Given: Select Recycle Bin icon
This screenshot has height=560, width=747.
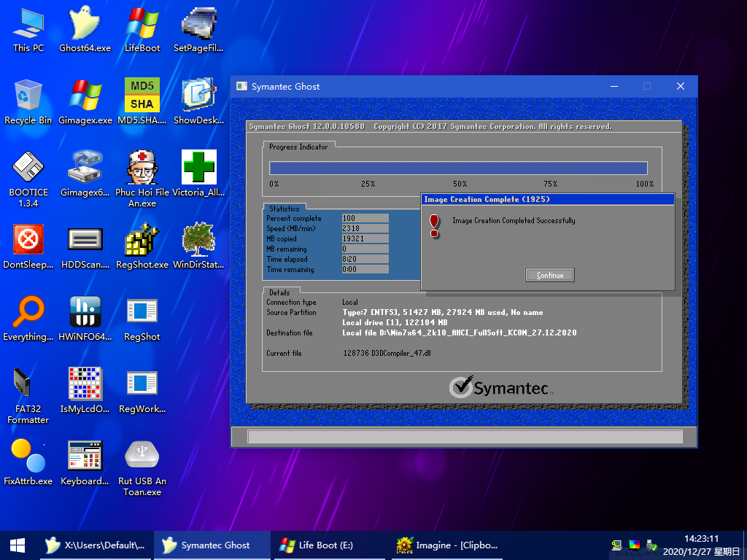Looking at the screenshot, I should [28, 102].
